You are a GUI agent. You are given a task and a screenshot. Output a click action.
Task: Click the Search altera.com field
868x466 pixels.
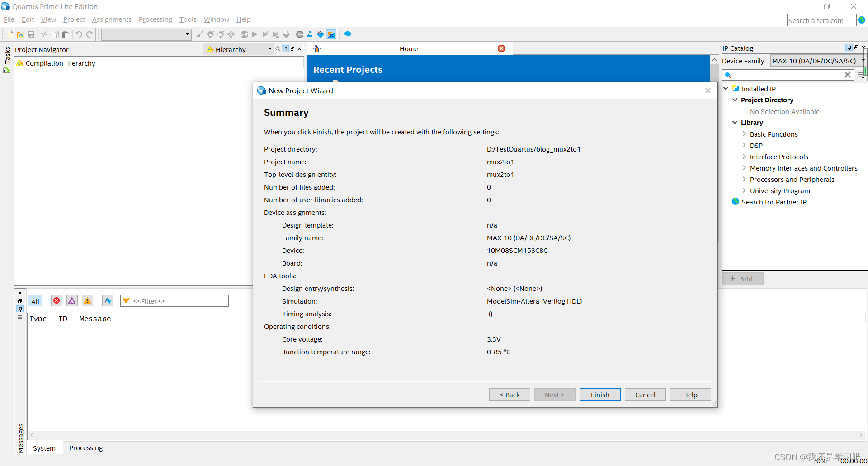(x=821, y=20)
